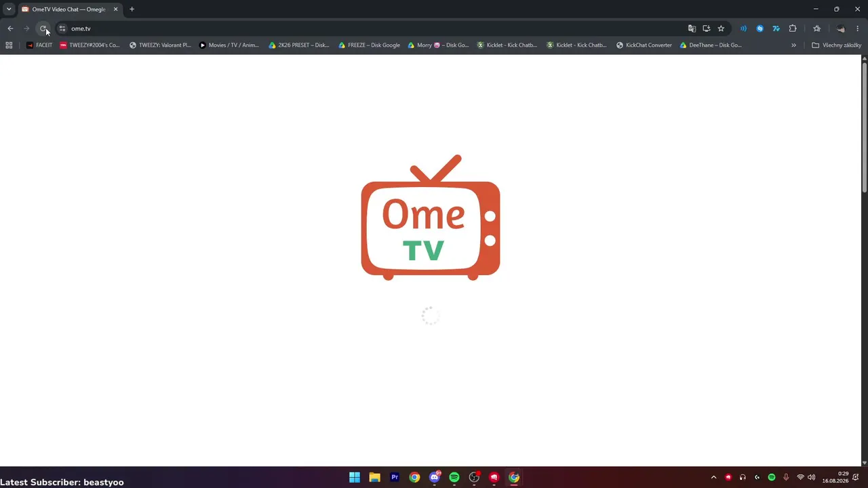The width and height of the screenshot is (868, 488).
Task: Open the volume speaker tray icon
Action: 811,477
